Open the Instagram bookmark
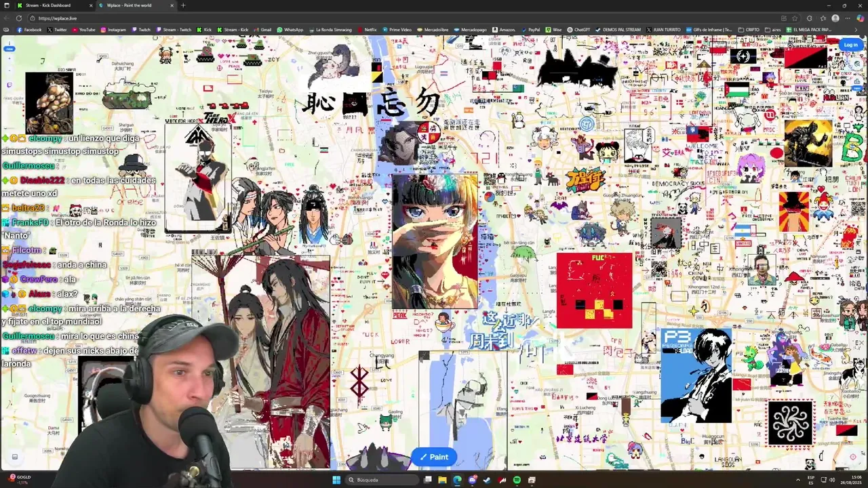This screenshot has width=868, height=488. pyautogui.click(x=113, y=30)
